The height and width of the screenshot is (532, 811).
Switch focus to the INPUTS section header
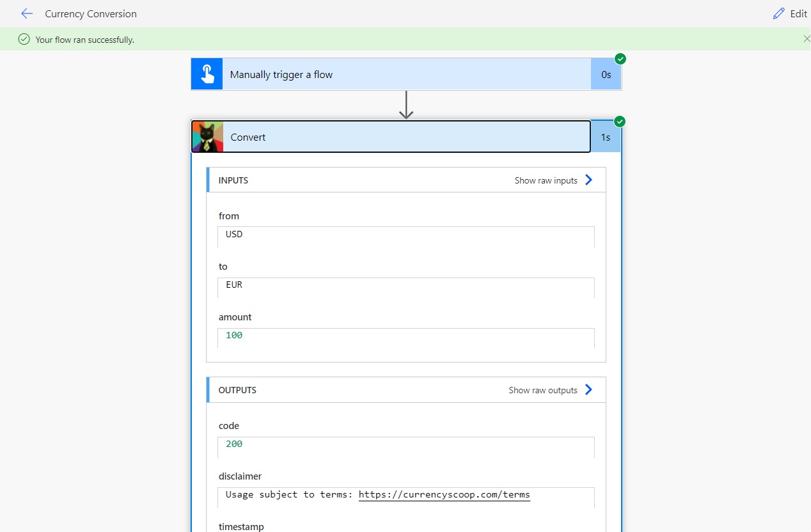click(233, 180)
